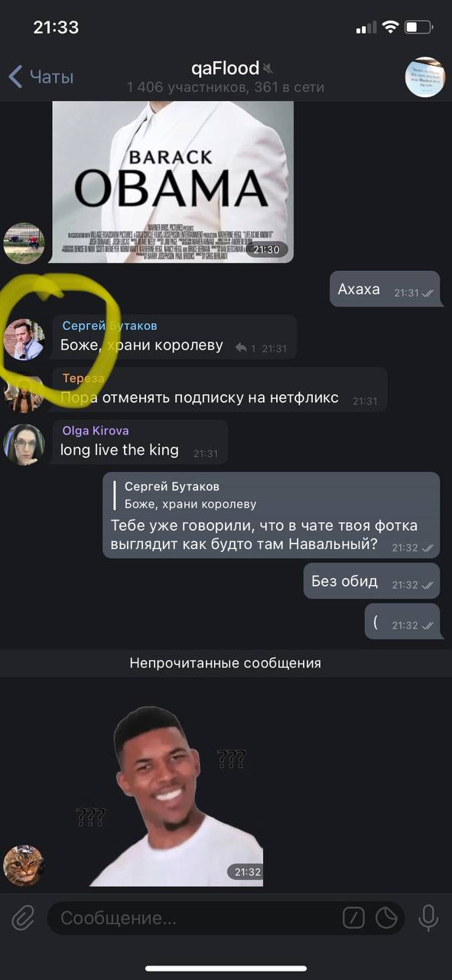
Task: Go back to Чаты list
Action: click(41, 77)
